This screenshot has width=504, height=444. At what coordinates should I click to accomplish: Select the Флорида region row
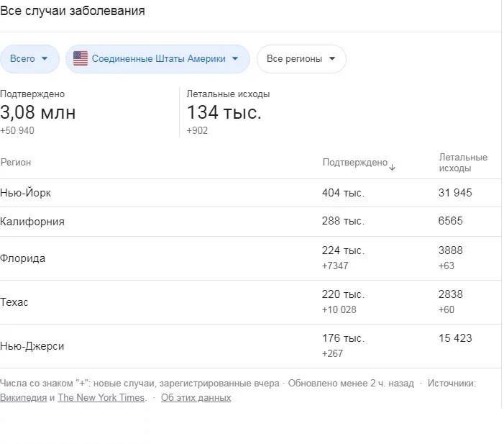[x=23, y=258]
